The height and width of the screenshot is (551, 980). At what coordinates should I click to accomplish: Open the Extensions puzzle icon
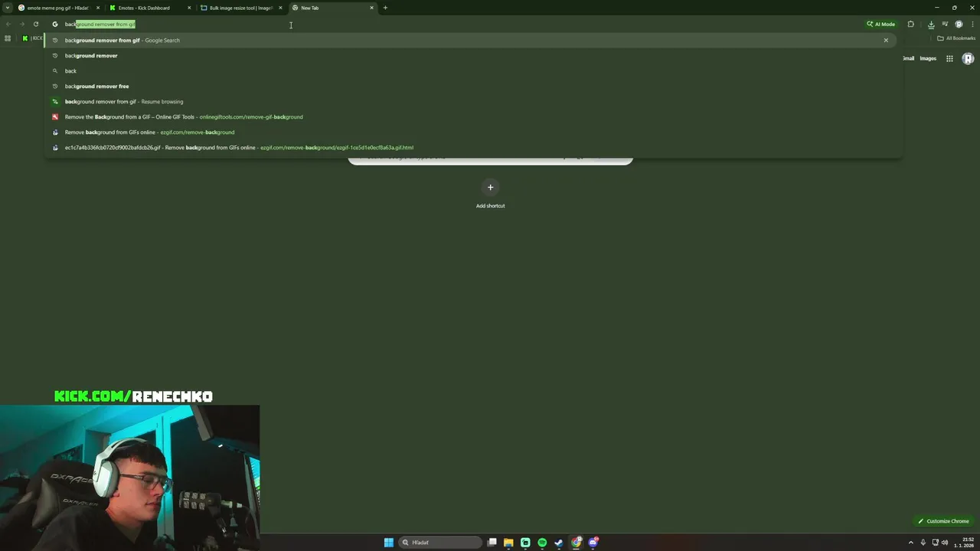tap(910, 24)
